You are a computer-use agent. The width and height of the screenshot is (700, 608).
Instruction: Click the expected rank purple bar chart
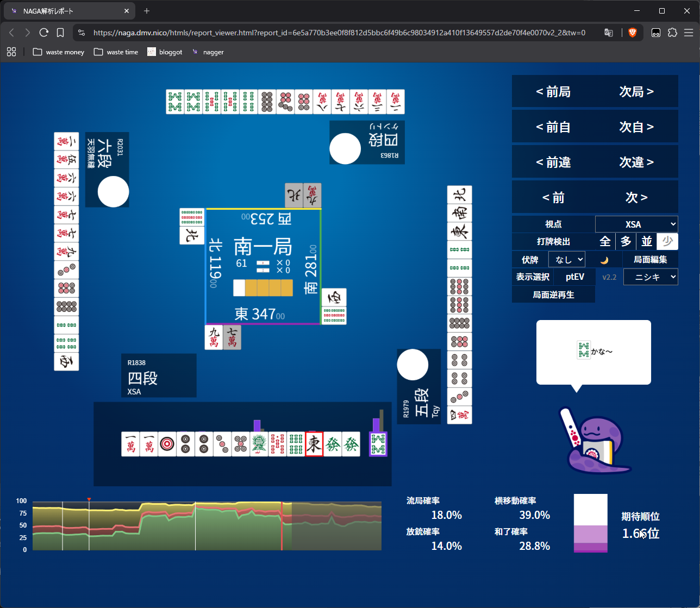tap(591, 523)
